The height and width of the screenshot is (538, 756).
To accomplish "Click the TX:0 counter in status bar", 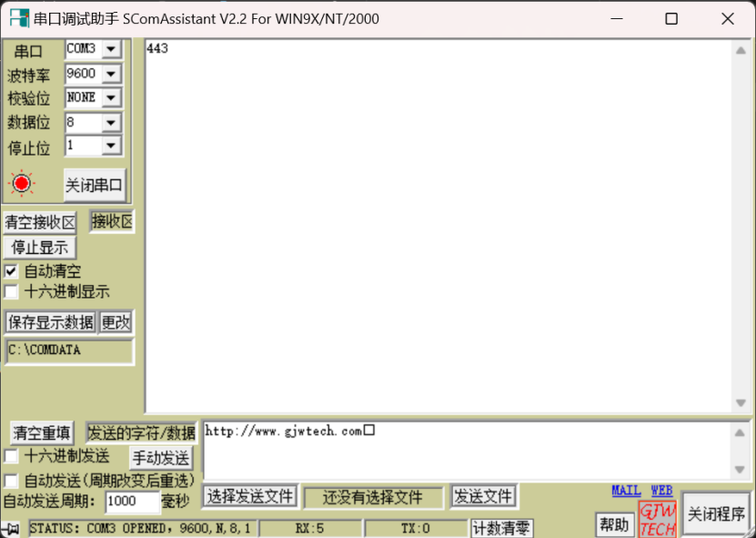I will click(416, 529).
